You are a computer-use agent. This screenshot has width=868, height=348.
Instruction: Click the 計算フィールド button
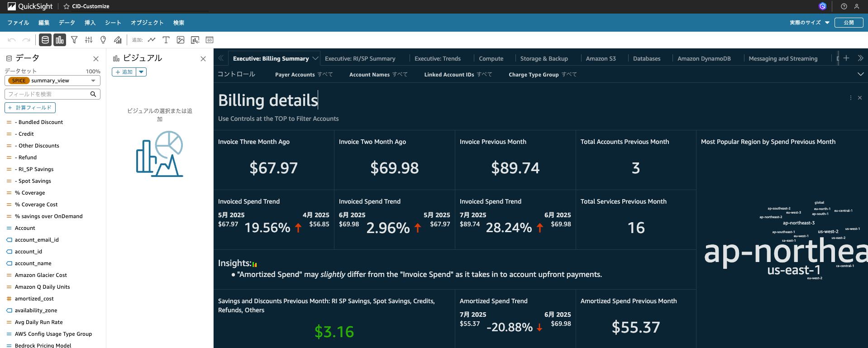pos(30,108)
